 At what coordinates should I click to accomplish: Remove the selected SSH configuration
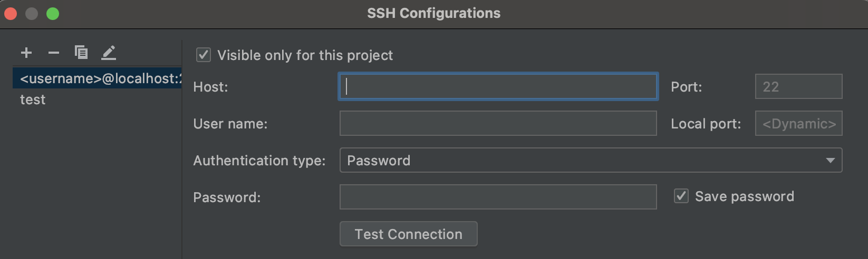click(54, 53)
